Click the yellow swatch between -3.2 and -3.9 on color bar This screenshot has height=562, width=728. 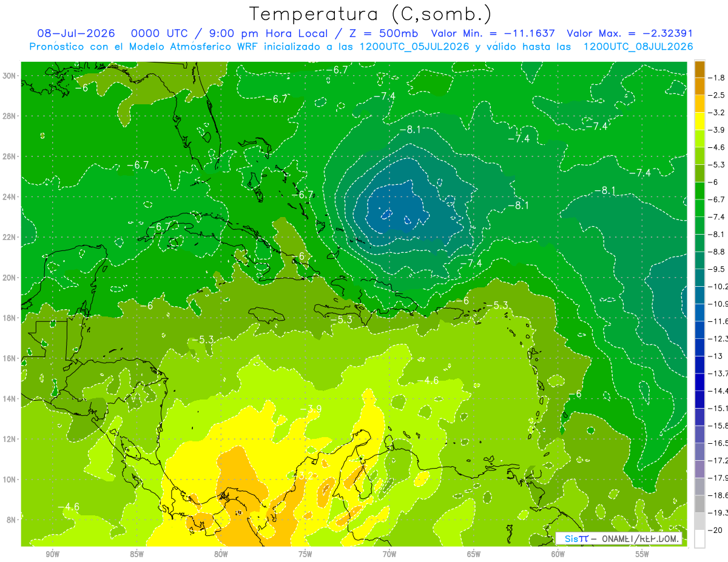pos(699,121)
